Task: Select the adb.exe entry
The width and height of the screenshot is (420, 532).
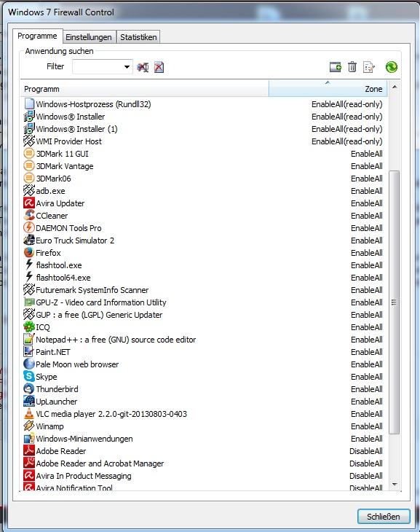Action: (203, 191)
